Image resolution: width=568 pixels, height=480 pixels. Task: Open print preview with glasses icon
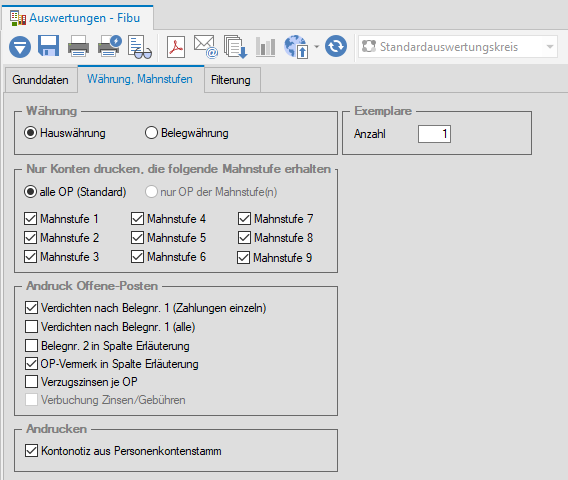[140, 47]
